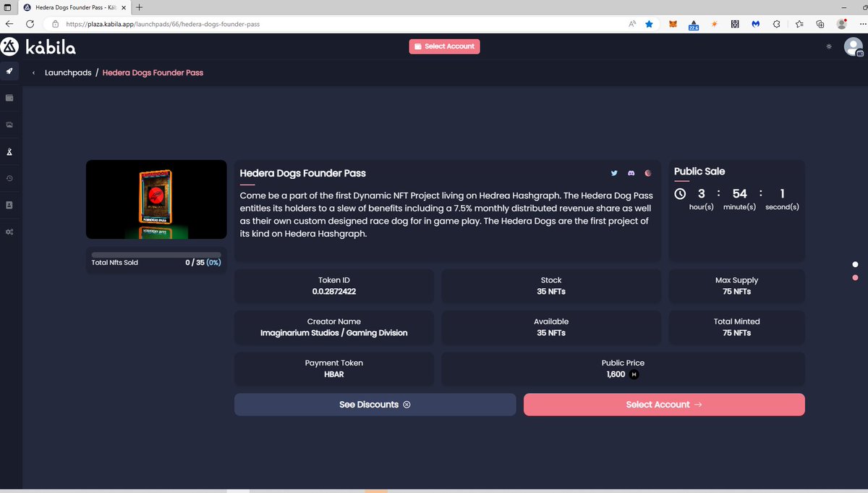Open the settings gears sidebar icon
The height and width of the screenshot is (493, 868).
click(x=10, y=232)
